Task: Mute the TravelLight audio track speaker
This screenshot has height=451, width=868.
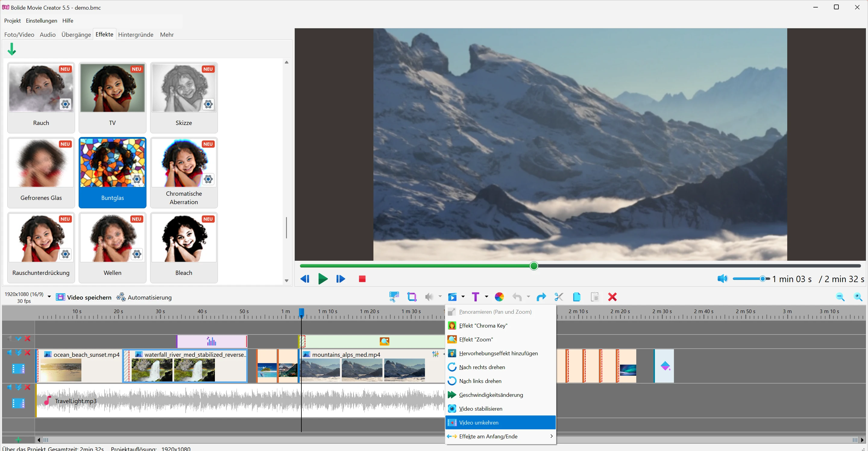Action: coord(9,387)
